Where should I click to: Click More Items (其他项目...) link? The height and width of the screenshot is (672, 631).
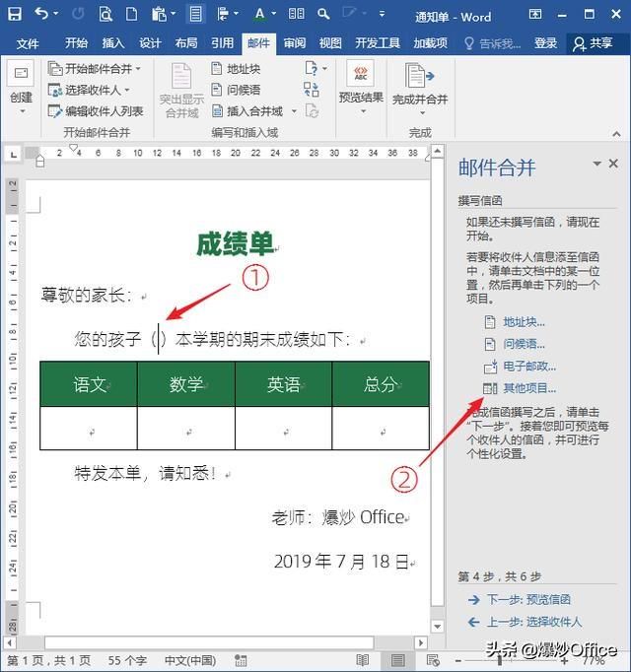pos(529,388)
